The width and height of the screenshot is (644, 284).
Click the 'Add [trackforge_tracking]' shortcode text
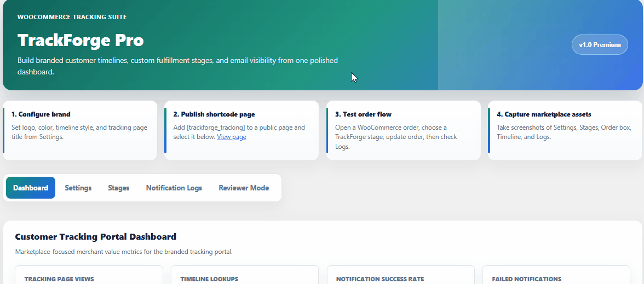(x=239, y=132)
